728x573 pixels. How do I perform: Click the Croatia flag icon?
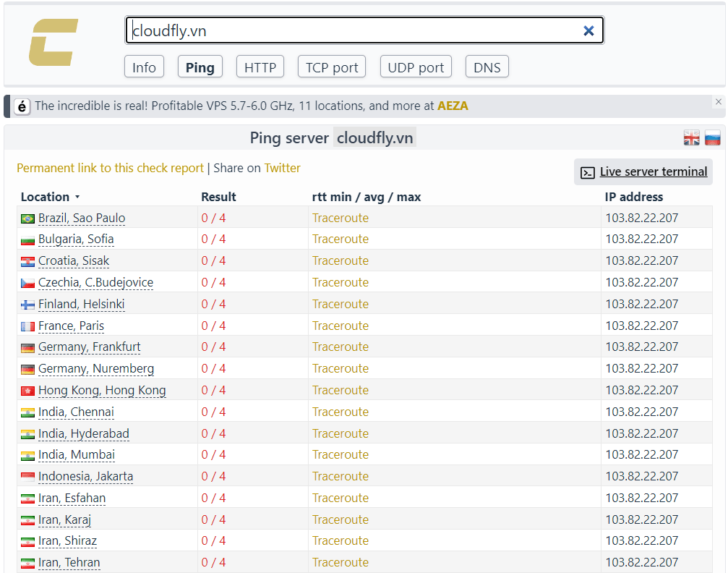[28, 262]
